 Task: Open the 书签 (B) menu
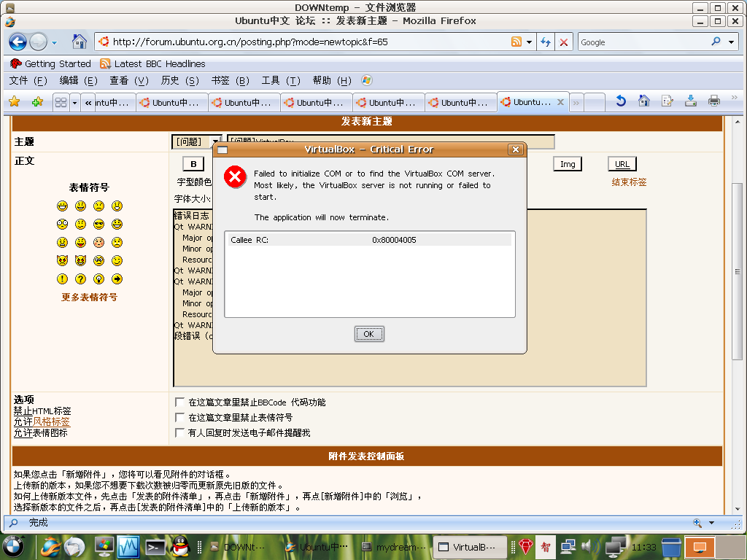(x=230, y=80)
